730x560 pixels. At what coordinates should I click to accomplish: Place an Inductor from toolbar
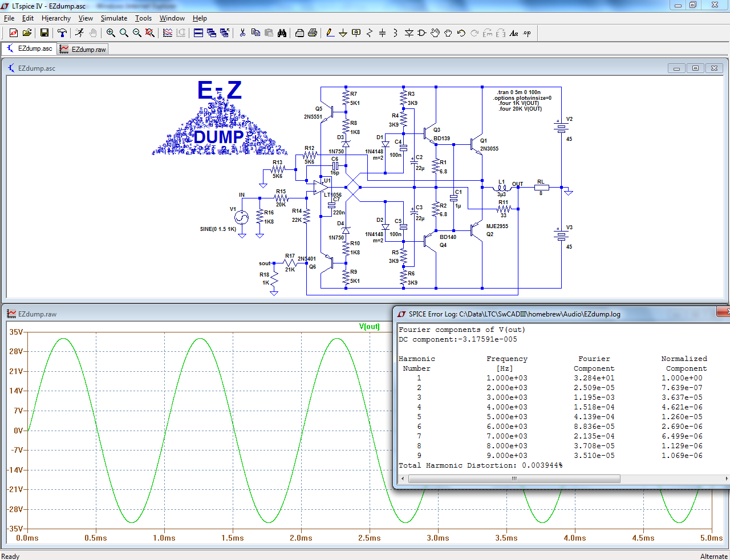coord(396,33)
